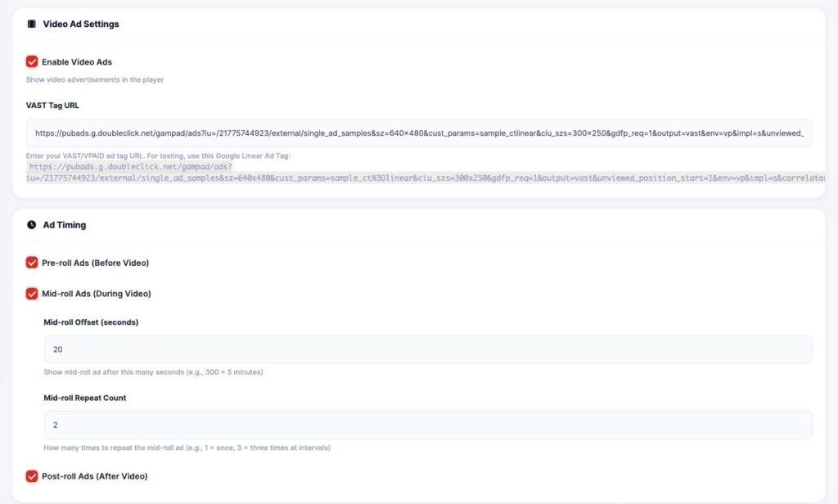838x504 pixels.
Task: Select the Mid-roll Repeat Count input box
Action: tap(427, 425)
